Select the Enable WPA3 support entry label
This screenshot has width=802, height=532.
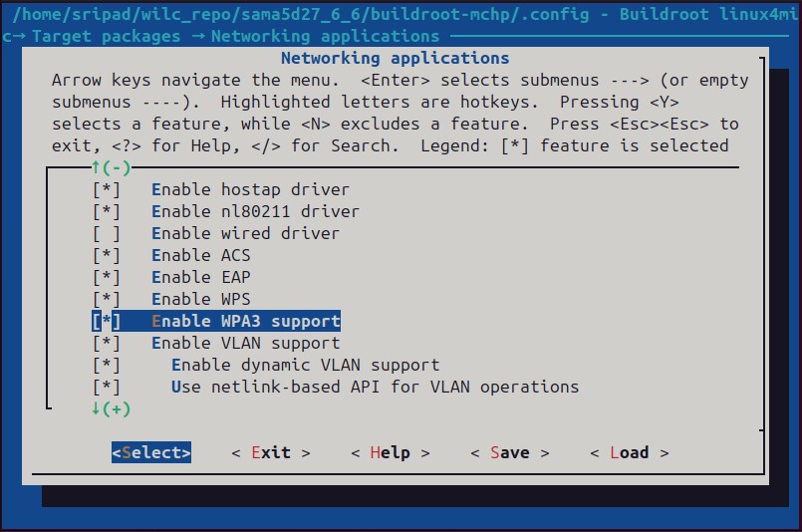pos(245,321)
